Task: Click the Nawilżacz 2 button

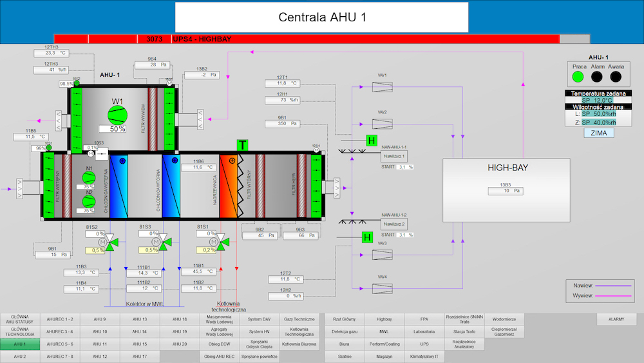Action: click(394, 224)
